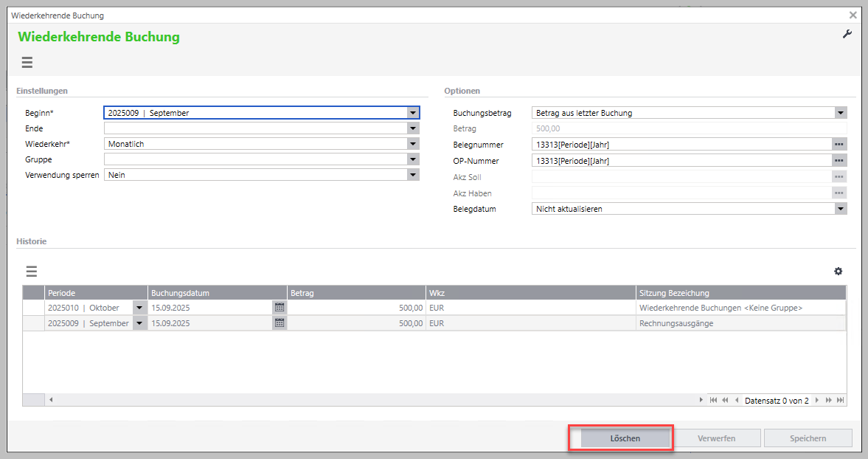Open calendar picker in the Oktober row

click(280, 308)
